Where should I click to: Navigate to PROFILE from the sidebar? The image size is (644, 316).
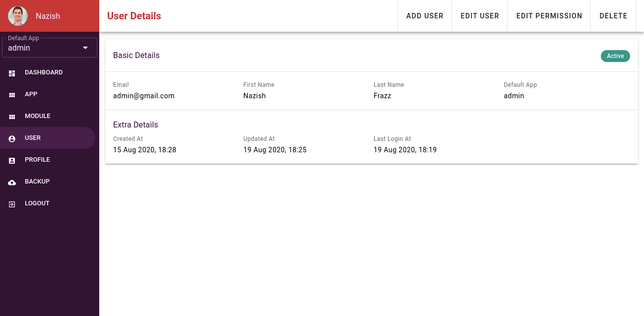point(37,160)
